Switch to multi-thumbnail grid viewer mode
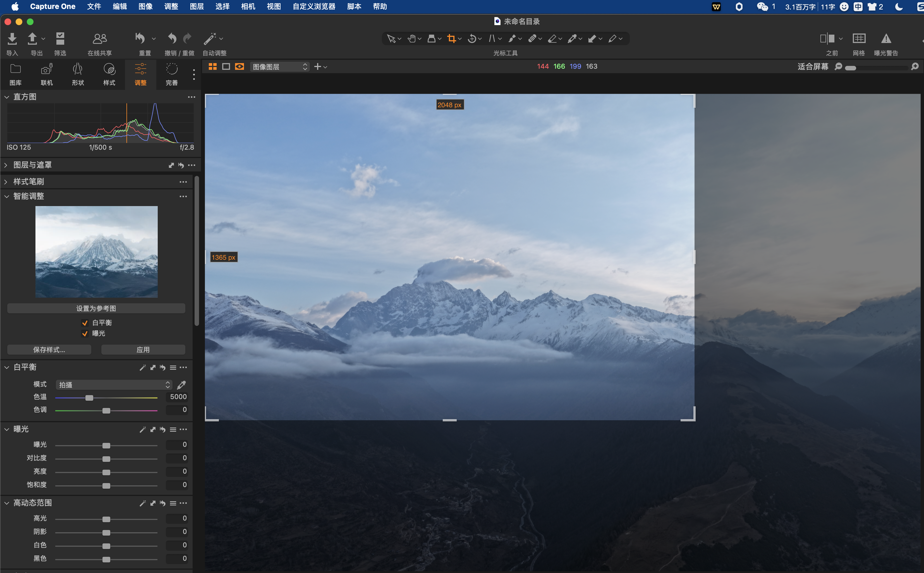 click(x=212, y=67)
